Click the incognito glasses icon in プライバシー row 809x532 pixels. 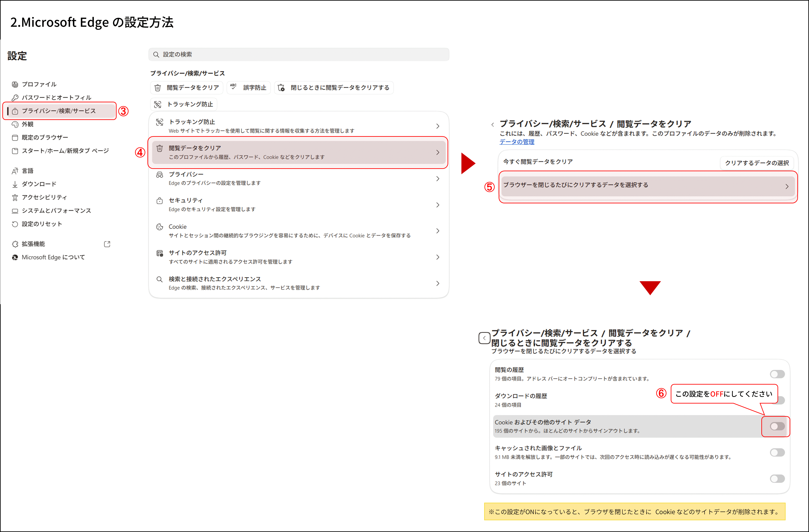point(159,175)
